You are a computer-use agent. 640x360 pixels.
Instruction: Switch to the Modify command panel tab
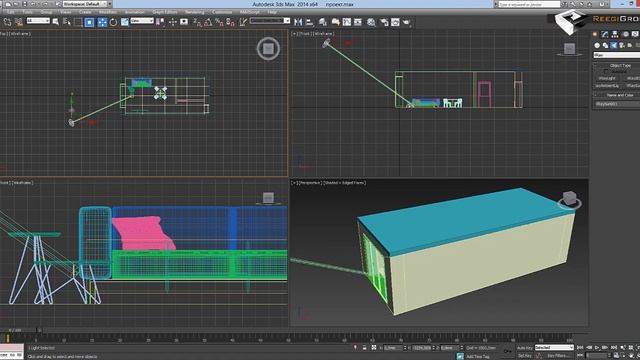click(x=605, y=34)
